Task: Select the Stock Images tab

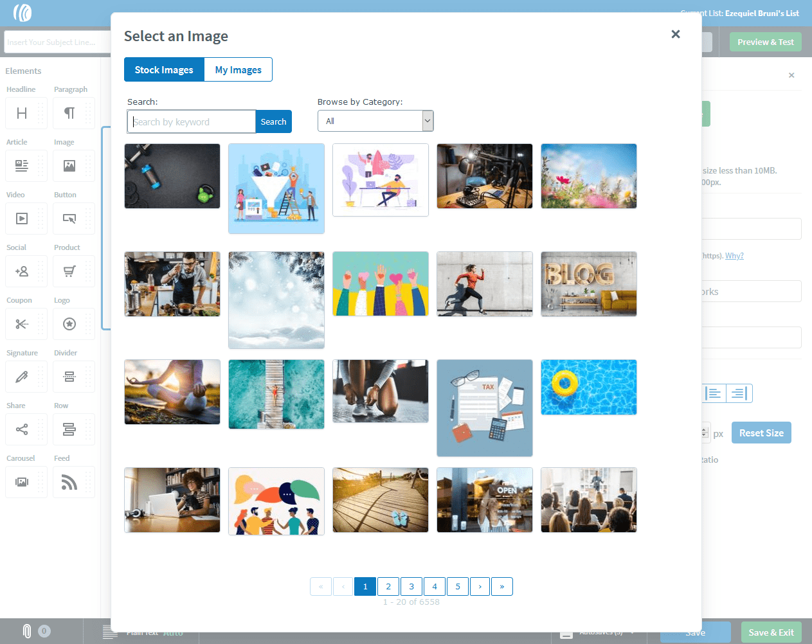Action: click(x=164, y=70)
